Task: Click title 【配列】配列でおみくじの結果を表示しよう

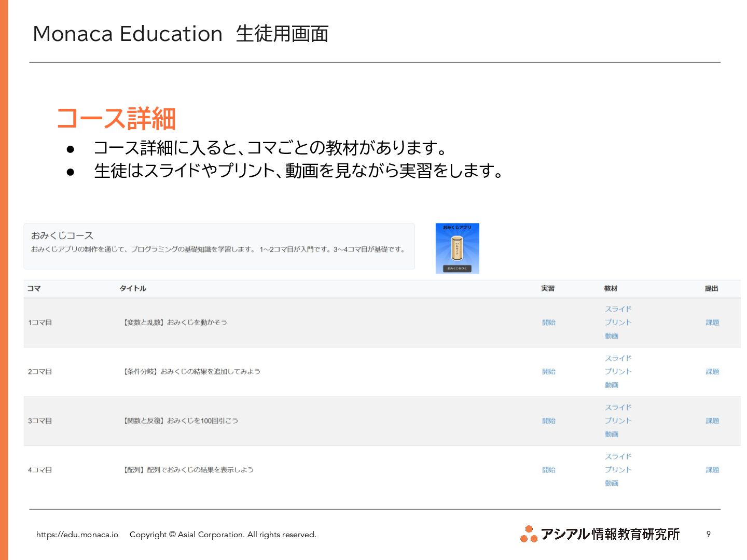Action: tap(188, 470)
